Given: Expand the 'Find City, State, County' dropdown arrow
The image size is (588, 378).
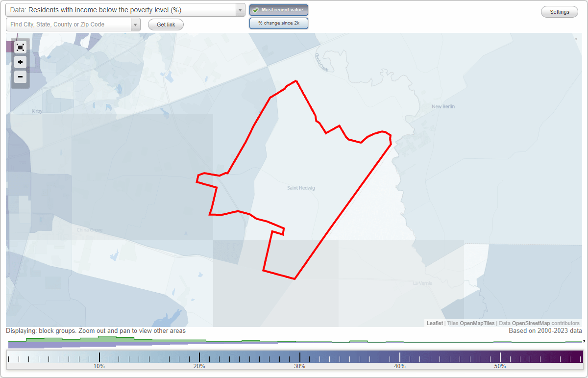Looking at the screenshot, I should pos(136,24).
